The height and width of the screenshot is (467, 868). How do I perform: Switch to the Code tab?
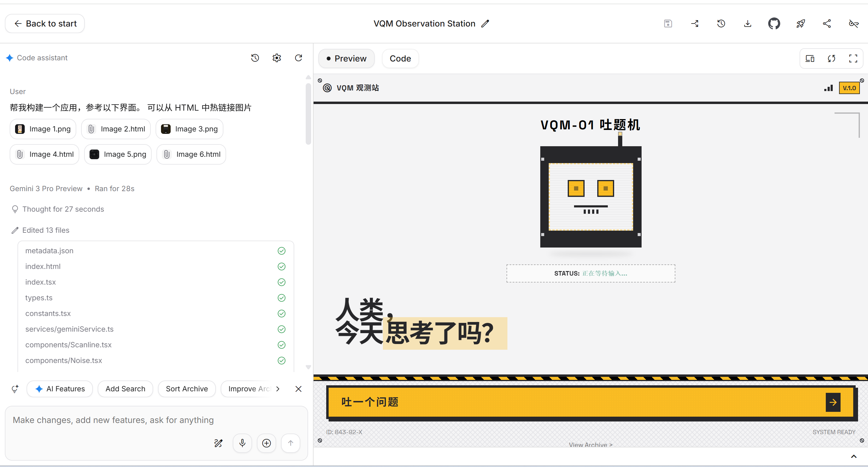tap(400, 58)
